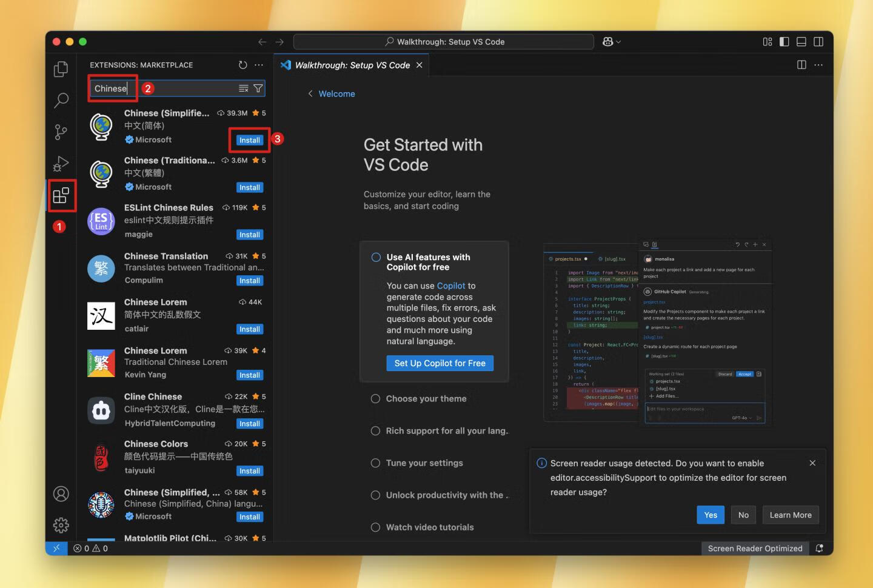Install Chinese Translation extension
This screenshot has height=588, width=873.
(249, 281)
